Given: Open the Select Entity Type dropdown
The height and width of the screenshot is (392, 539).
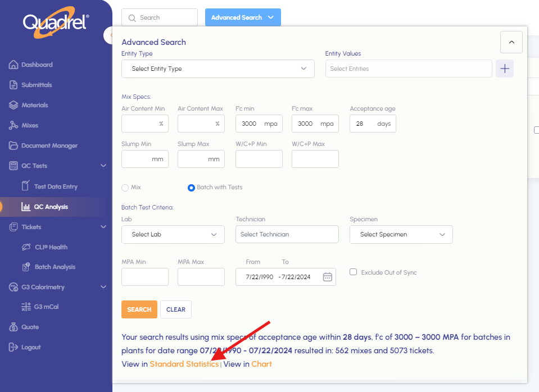Looking at the screenshot, I should point(218,69).
